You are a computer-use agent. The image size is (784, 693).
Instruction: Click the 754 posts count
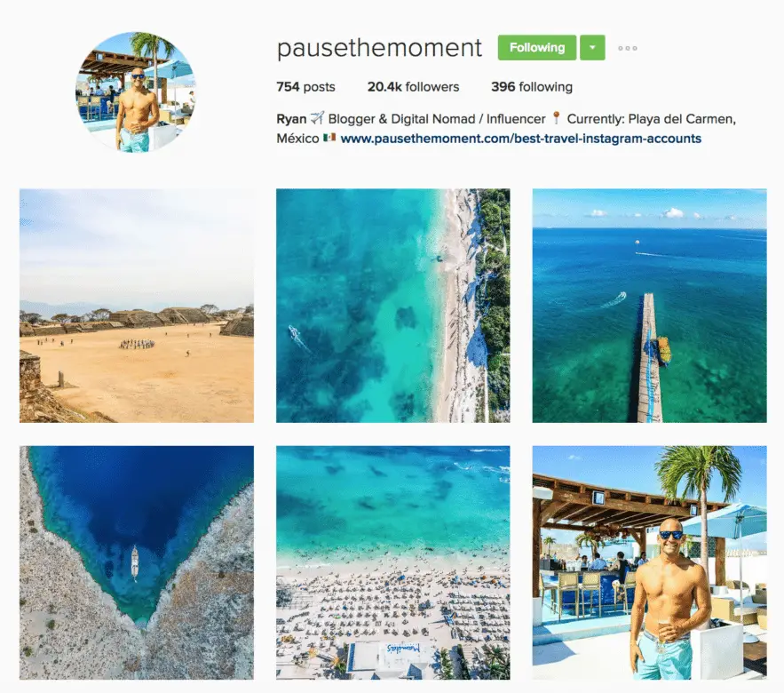[x=305, y=87]
